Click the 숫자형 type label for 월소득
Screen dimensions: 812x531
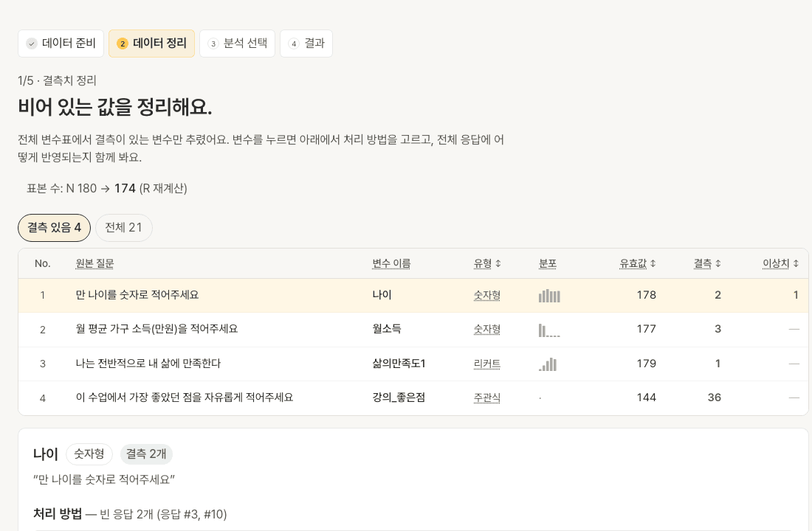pyautogui.click(x=487, y=329)
